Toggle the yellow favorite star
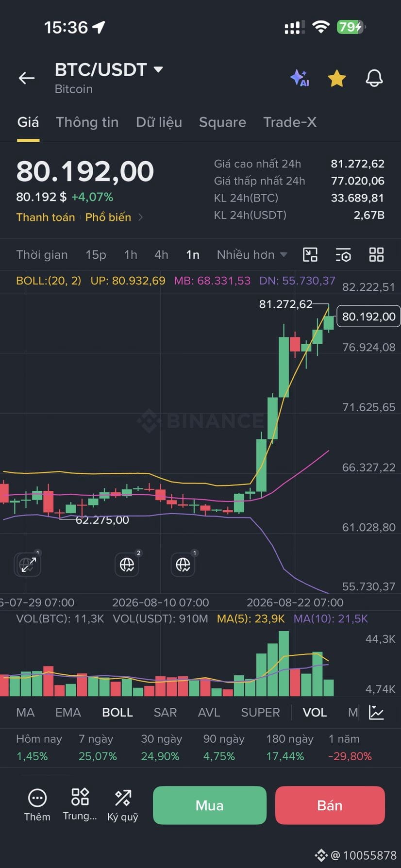This screenshot has height=868, width=401. click(x=336, y=78)
